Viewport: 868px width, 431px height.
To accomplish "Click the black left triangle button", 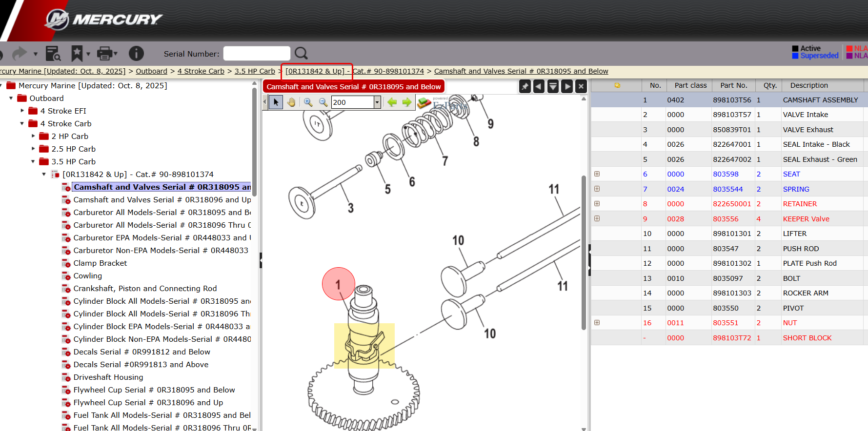I will 539,86.
